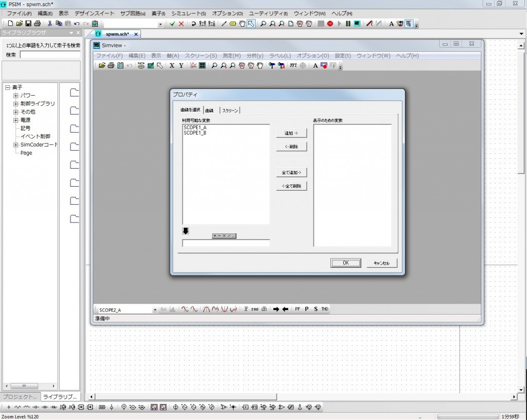Select the 曲線を選択 tab
The height and width of the screenshot is (420, 527).
tap(190, 110)
